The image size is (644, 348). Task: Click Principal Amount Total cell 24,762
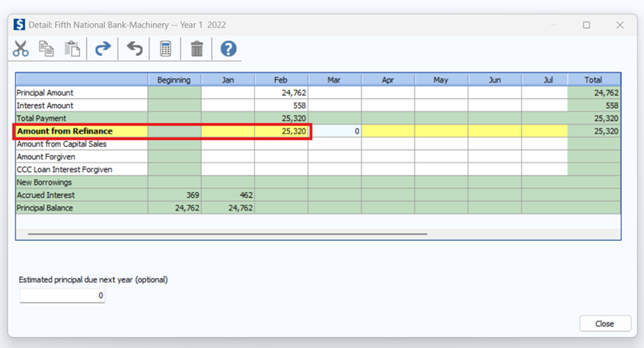click(594, 92)
